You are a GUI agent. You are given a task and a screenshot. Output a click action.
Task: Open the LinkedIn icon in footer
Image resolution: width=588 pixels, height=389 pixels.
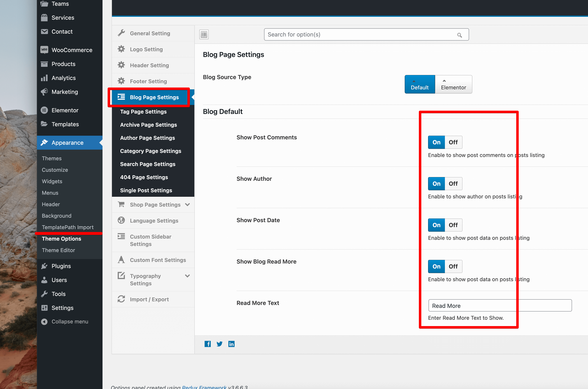point(231,344)
